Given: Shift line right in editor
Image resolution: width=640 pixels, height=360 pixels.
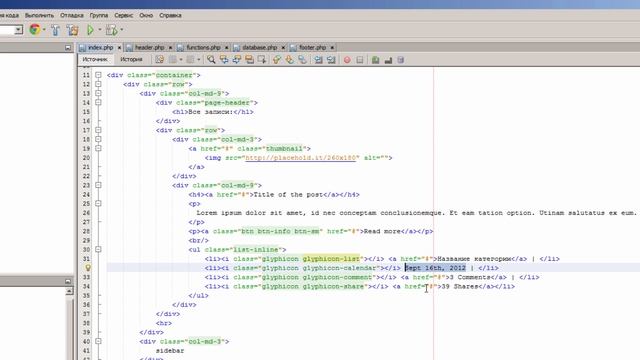Looking at the screenshot, I should click(x=331, y=60).
